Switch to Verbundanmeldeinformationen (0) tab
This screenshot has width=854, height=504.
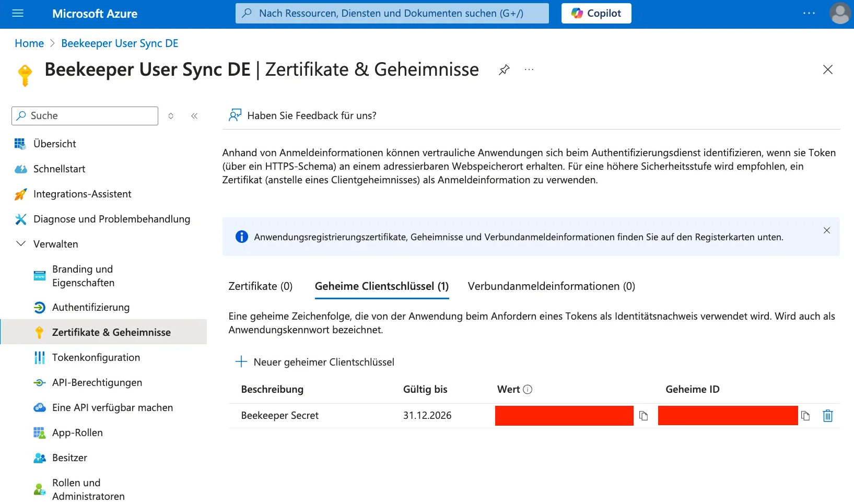coord(552,286)
